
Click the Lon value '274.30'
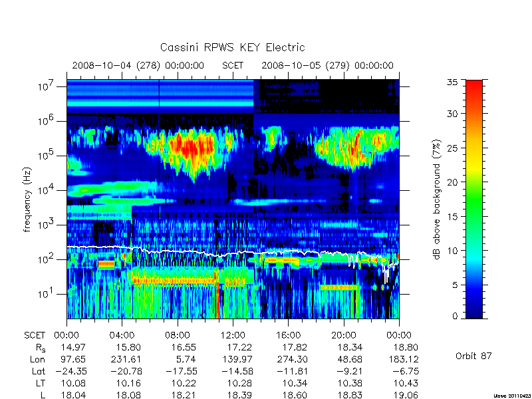point(292,359)
